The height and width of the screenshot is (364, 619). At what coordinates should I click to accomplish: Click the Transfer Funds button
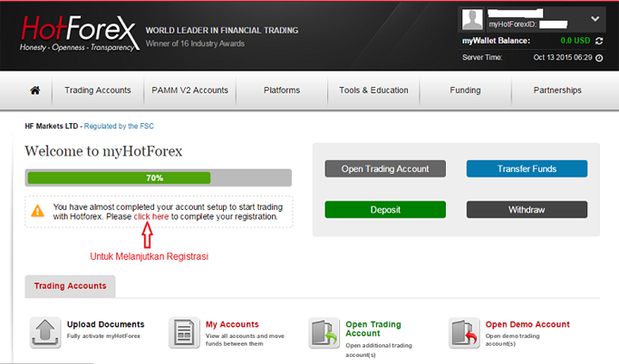[527, 168]
